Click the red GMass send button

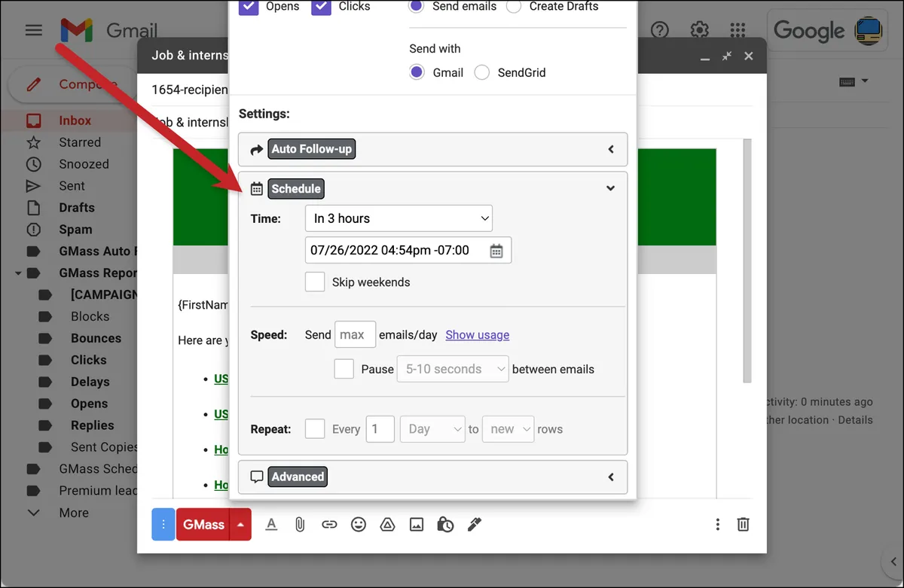click(x=203, y=525)
